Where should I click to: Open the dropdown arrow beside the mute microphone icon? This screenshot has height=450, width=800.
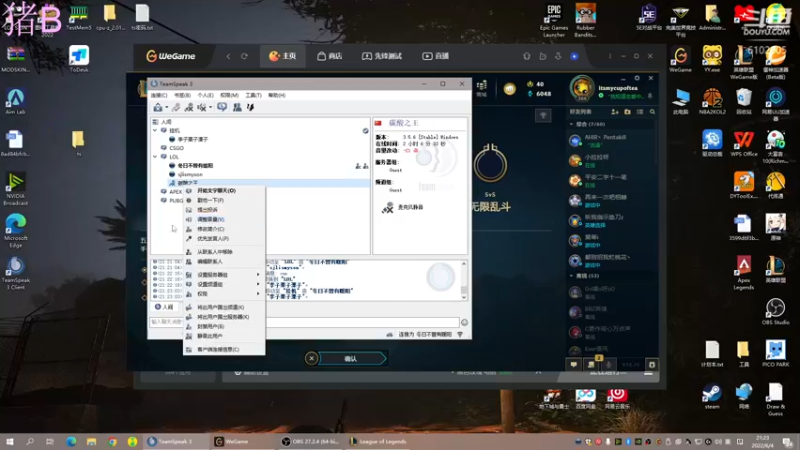coord(210,108)
